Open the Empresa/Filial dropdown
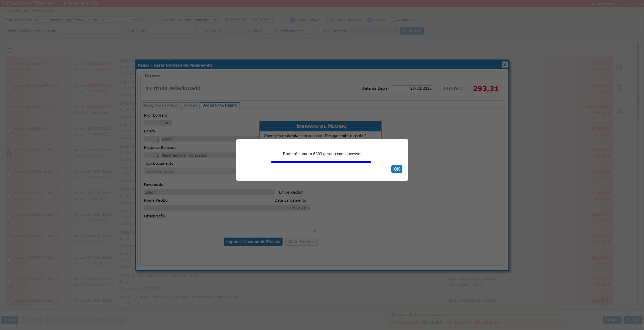Screen dimensions: 644x330 [x=85, y=20]
